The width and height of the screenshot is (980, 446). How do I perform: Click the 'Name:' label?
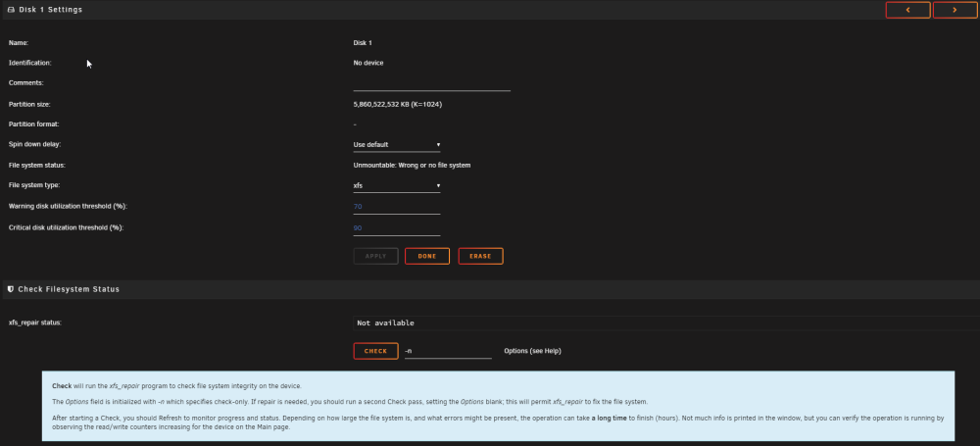[19, 43]
